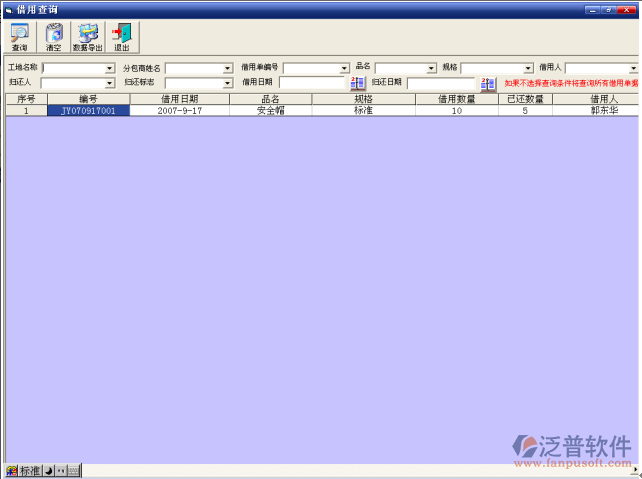The image size is (642, 479).
Task: Select the date cell 2007-9-17
Action: [180, 111]
